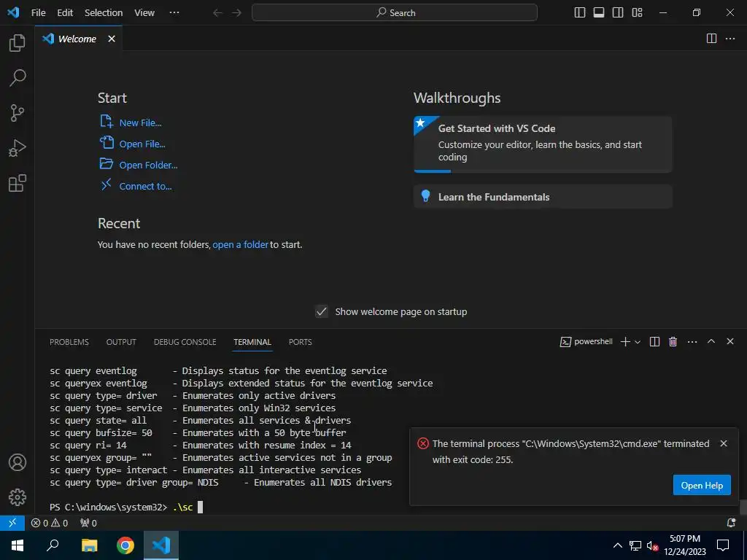Open the Run and Debug view
Screen dimensions: 747x560
(18, 148)
